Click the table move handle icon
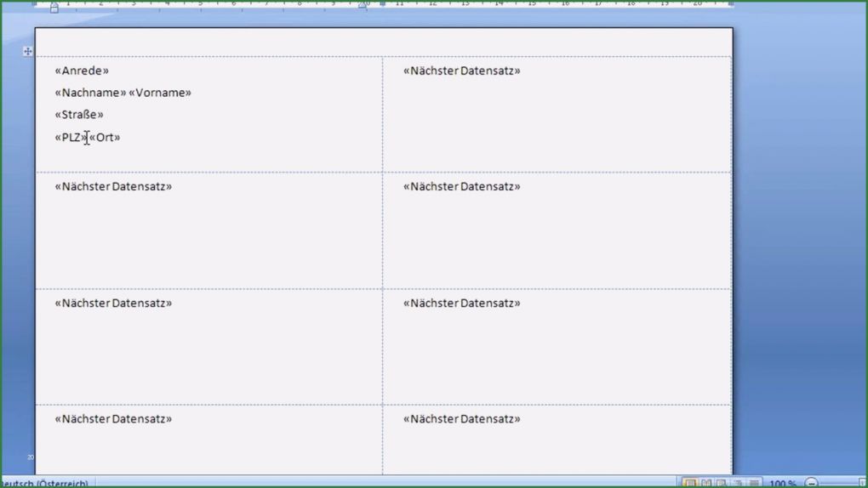The width and height of the screenshot is (868, 488). point(28,52)
